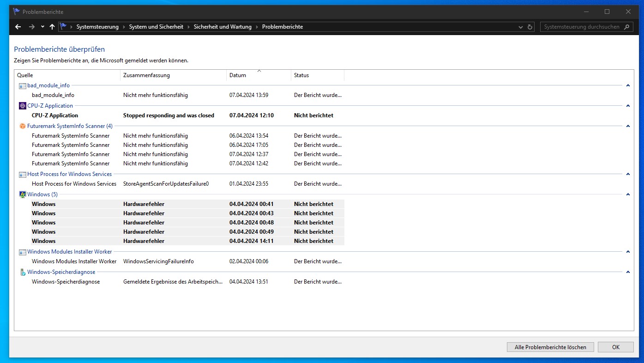Collapse the bad_module_info group chevron
The image size is (644, 363).
click(628, 85)
